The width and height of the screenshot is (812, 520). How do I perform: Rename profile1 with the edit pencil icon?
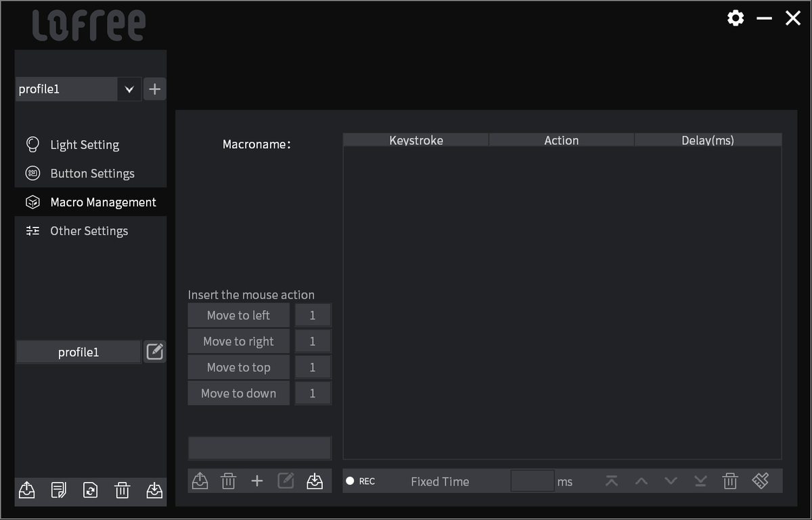click(155, 351)
